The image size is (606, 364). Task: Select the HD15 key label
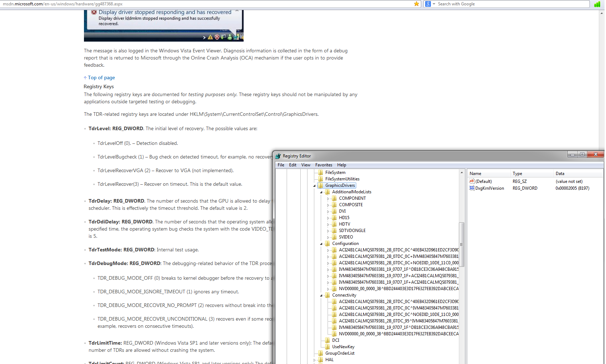pos(344,218)
